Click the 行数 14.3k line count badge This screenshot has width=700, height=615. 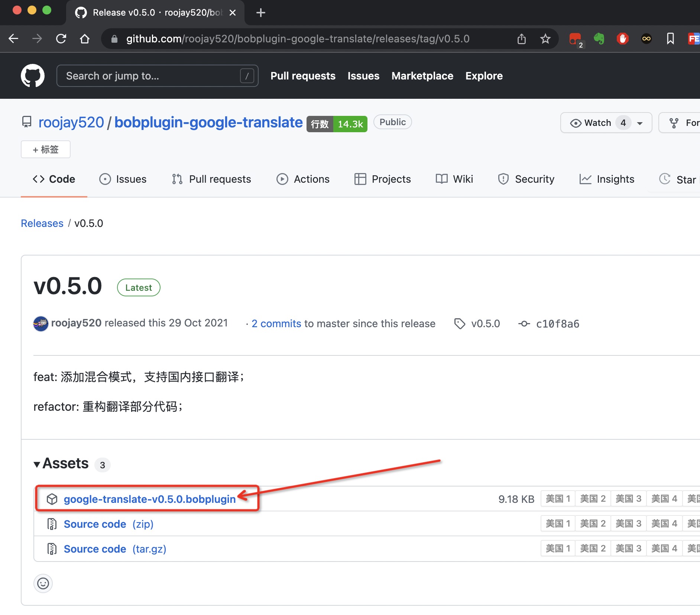[337, 124]
